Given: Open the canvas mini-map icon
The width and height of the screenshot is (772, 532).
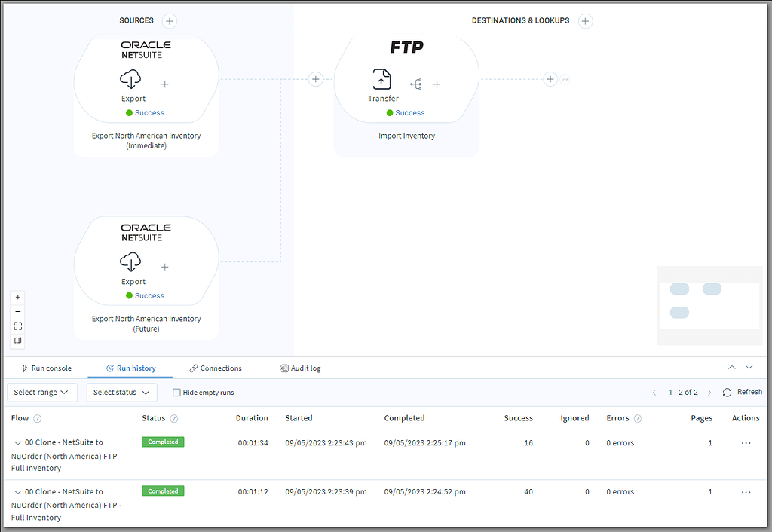Looking at the screenshot, I should (17, 340).
